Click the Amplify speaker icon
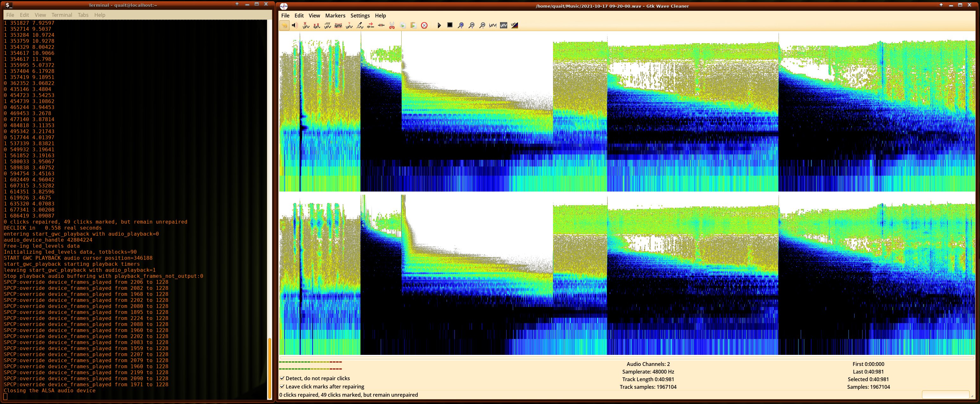This screenshot has height=404, width=980. click(295, 25)
